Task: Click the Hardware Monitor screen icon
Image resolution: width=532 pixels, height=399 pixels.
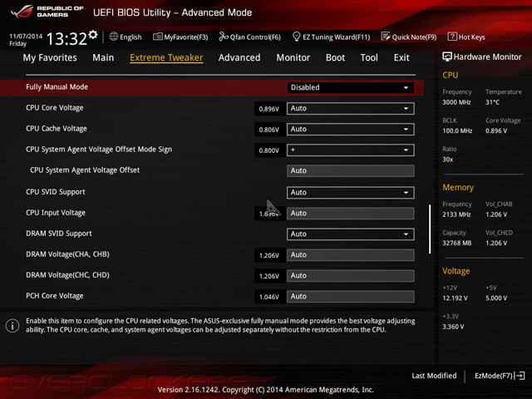Action: (447, 57)
